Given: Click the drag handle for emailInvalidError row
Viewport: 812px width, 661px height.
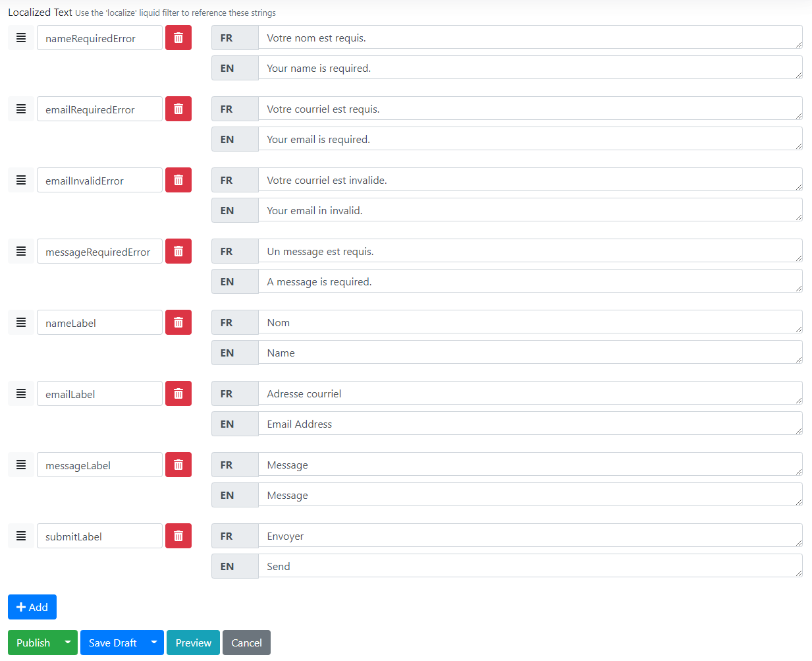Looking at the screenshot, I should pos(21,180).
